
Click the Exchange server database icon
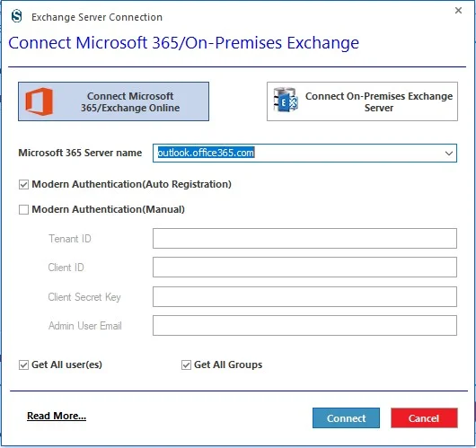(x=286, y=100)
